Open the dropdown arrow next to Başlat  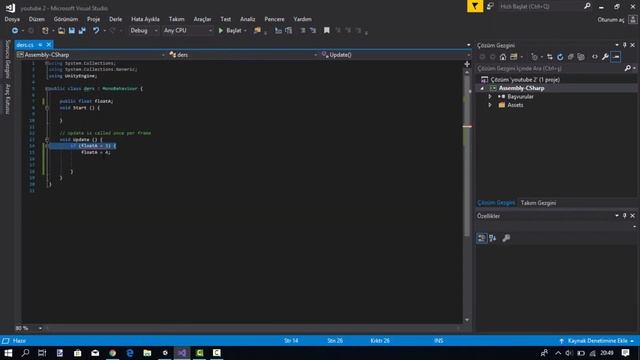[x=245, y=31]
